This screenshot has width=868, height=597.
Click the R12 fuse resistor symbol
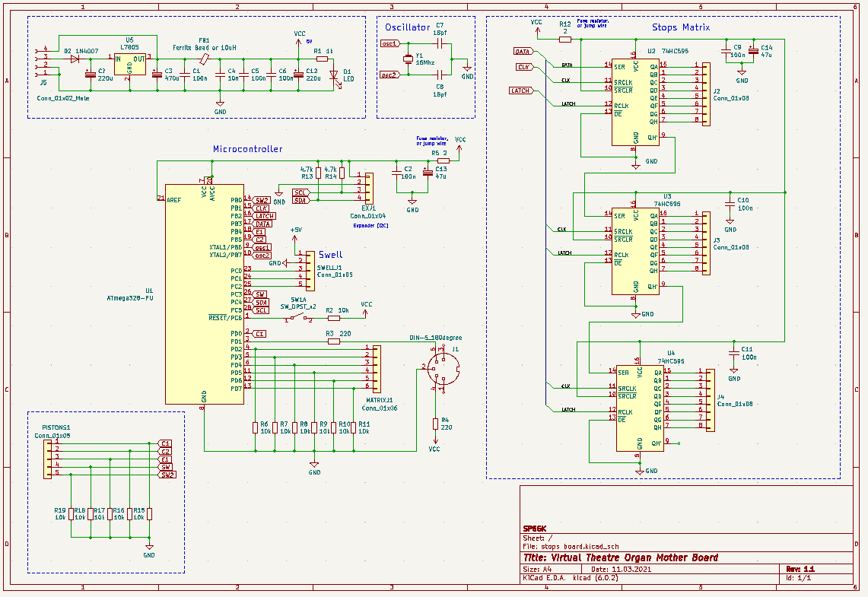pos(564,40)
